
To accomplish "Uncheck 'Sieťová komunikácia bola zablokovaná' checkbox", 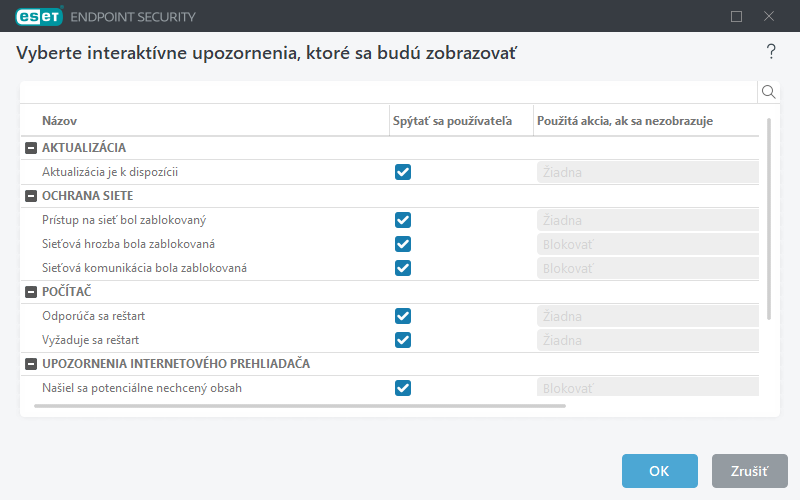I will pyautogui.click(x=403, y=268).
